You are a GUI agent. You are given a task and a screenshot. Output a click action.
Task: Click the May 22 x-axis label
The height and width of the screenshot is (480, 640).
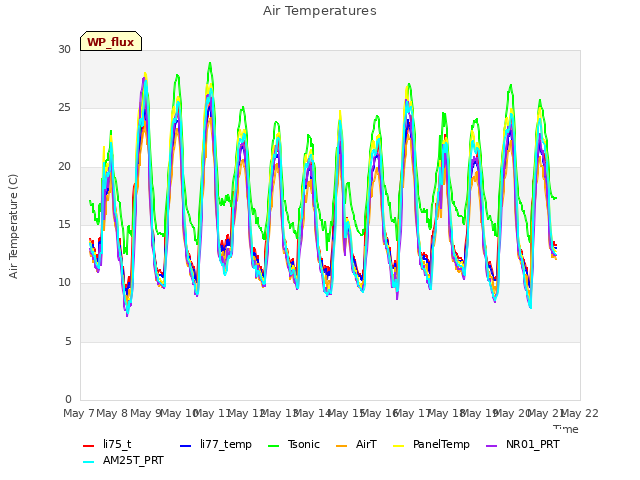[x=580, y=413]
